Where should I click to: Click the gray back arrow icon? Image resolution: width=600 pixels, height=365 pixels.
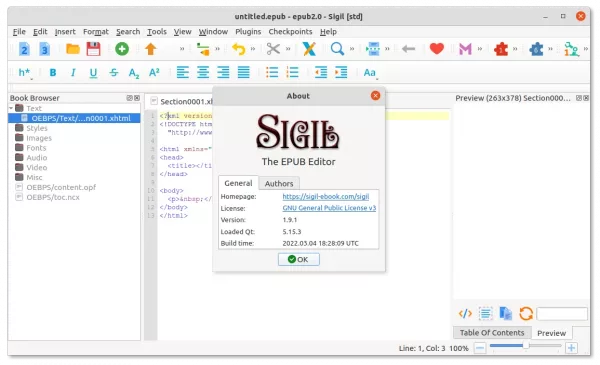point(409,49)
